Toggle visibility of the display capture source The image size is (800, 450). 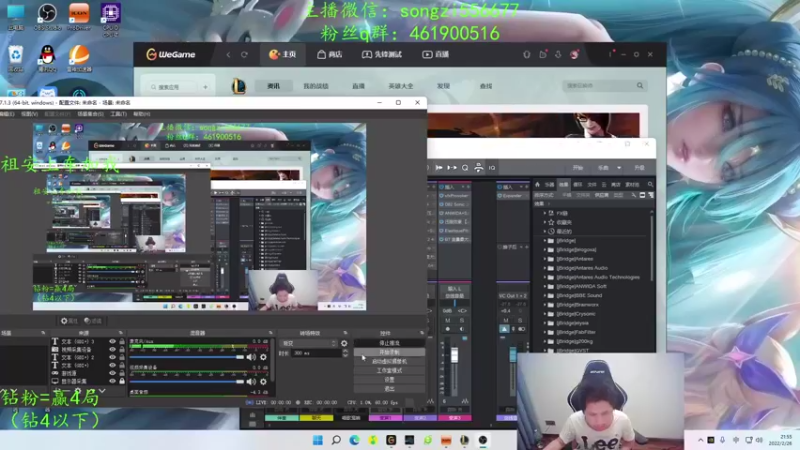(112, 381)
